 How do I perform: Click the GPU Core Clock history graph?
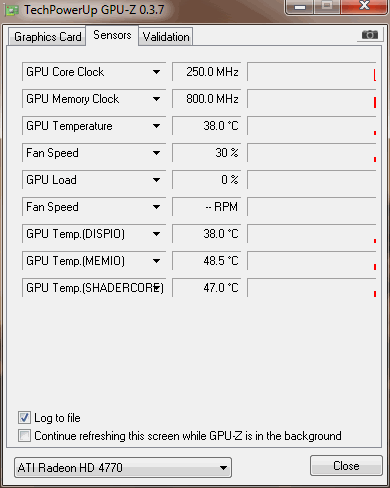coord(312,72)
